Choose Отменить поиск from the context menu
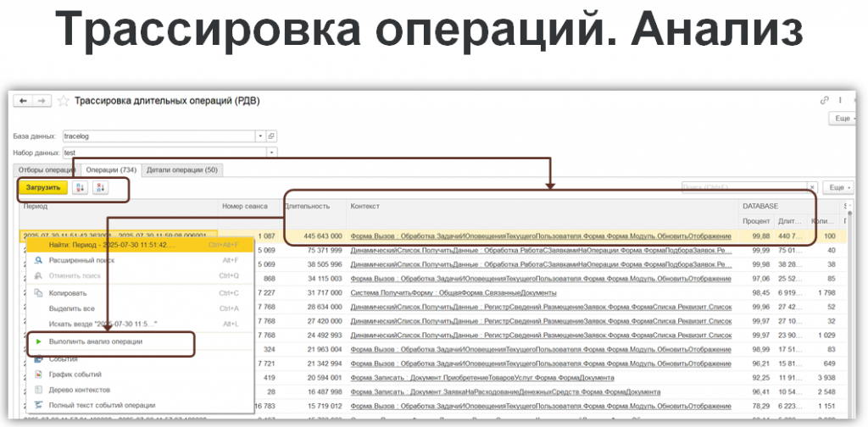868x427 pixels. [140, 275]
